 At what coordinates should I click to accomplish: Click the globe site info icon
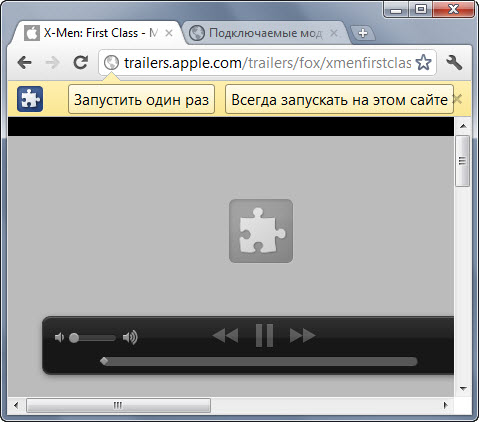[x=111, y=62]
